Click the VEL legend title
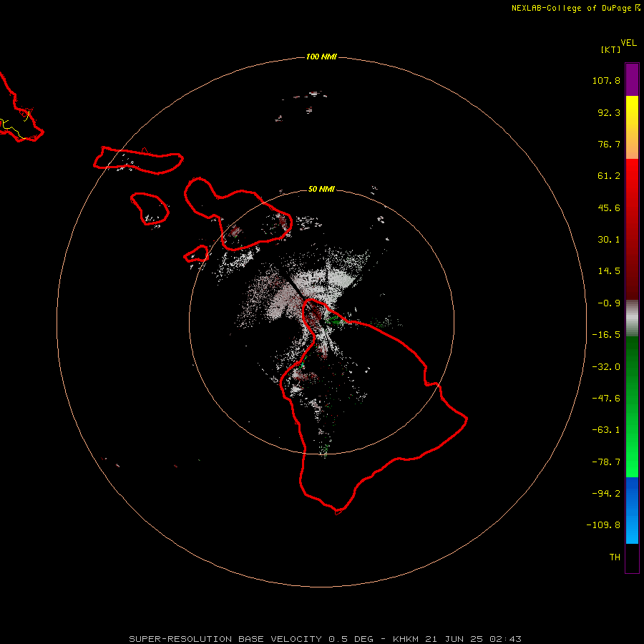This screenshot has width=644, height=644. (629, 43)
